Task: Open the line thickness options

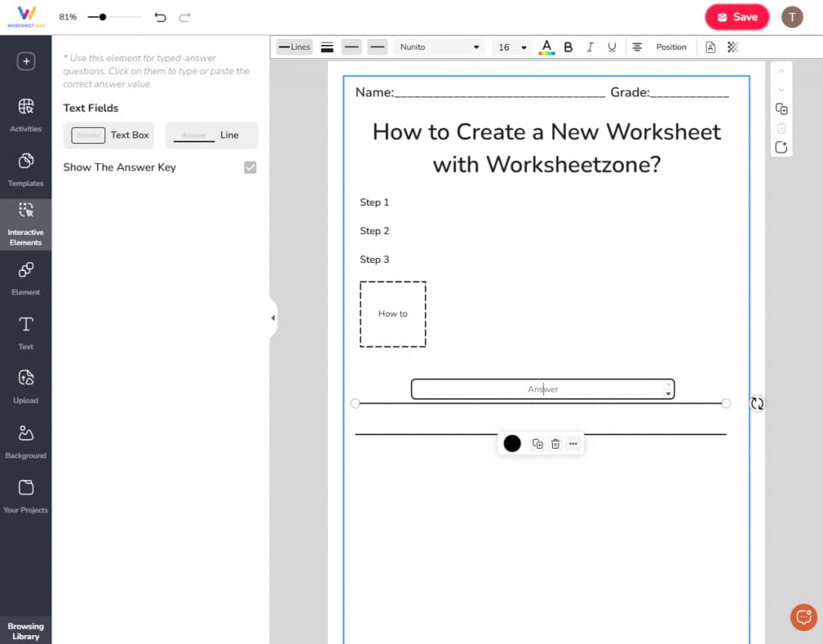Action: (327, 47)
